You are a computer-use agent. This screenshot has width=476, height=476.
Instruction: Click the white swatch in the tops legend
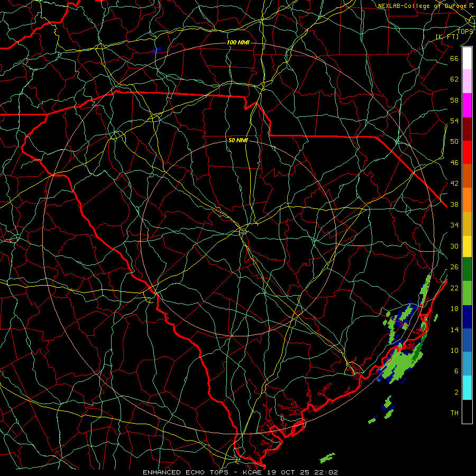pos(467,58)
